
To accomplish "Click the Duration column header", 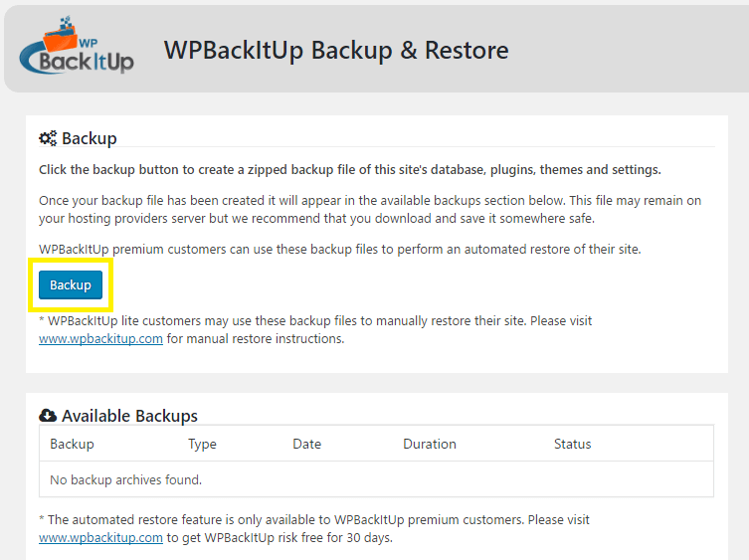I will pyautogui.click(x=430, y=444).
